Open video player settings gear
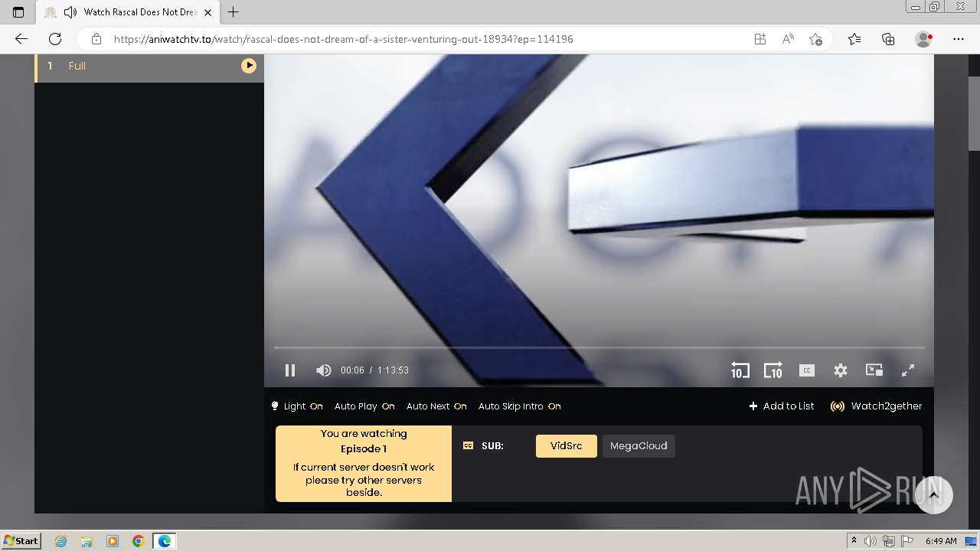980x551 pixels. tap(841, 370)
